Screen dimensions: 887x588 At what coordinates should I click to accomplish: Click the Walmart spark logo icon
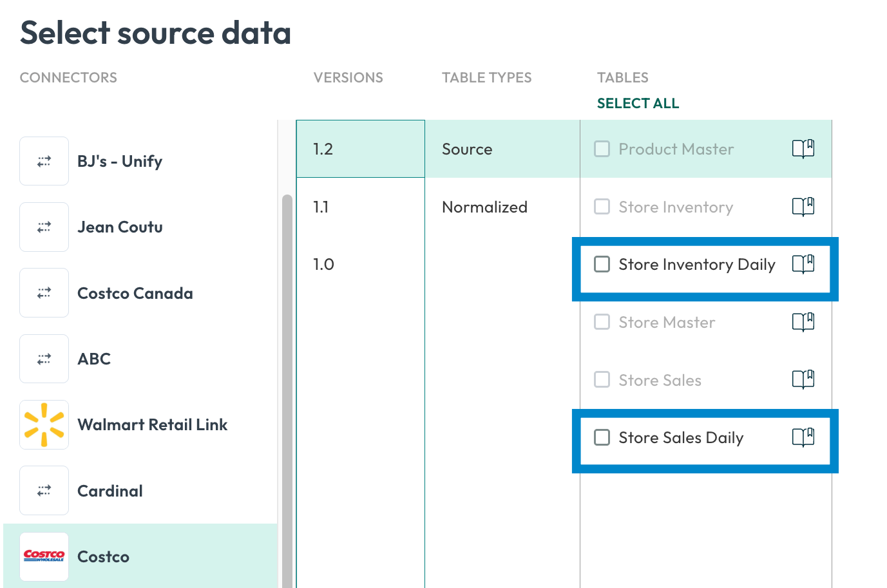pyautogui.click(x=44, y=424)
